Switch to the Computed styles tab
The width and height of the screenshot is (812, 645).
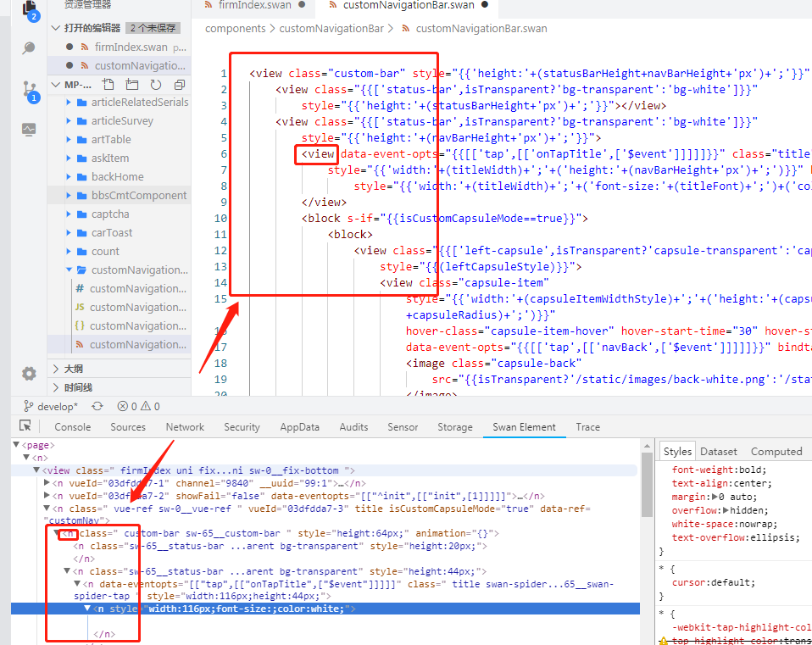pyautogui.click(x=776, y=452)
